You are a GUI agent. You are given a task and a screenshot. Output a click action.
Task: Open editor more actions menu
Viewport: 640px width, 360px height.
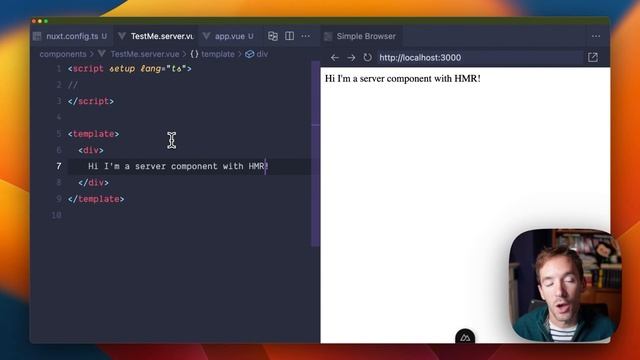point(305,36)
